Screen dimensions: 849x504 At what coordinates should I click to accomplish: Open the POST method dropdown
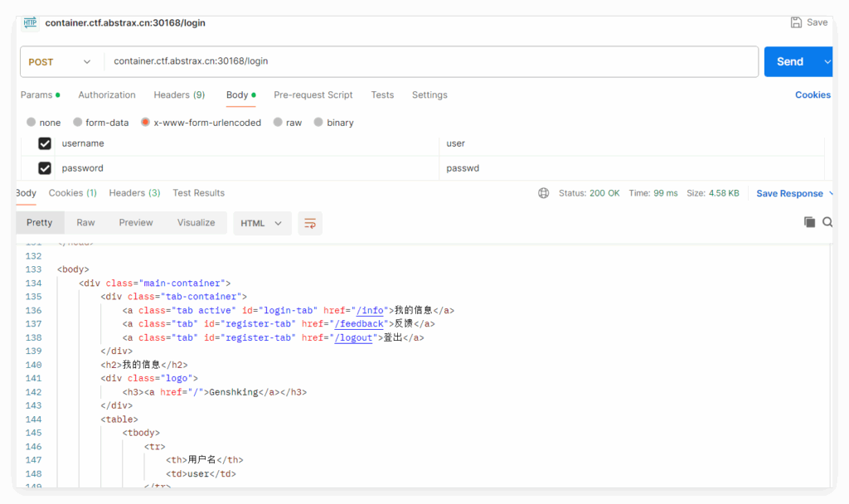(60, 62)
